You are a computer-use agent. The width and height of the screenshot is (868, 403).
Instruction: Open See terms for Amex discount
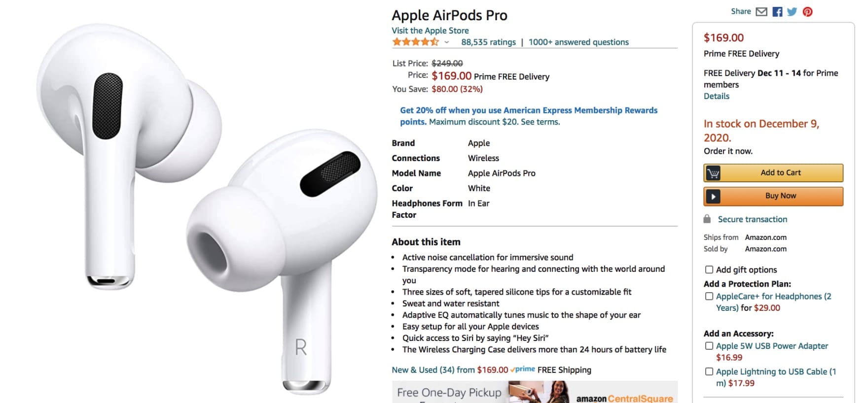540,122
